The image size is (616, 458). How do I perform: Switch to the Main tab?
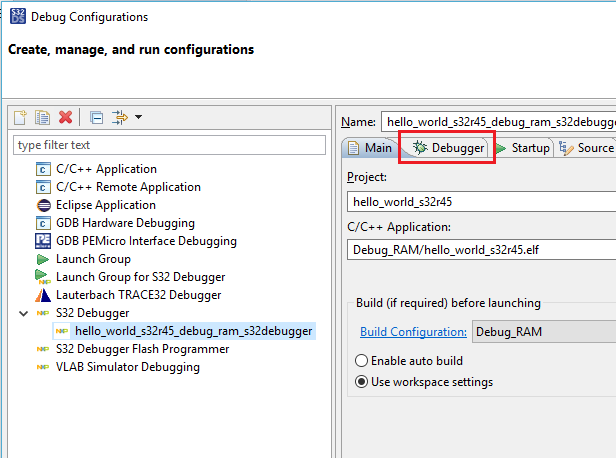(369, 148)
